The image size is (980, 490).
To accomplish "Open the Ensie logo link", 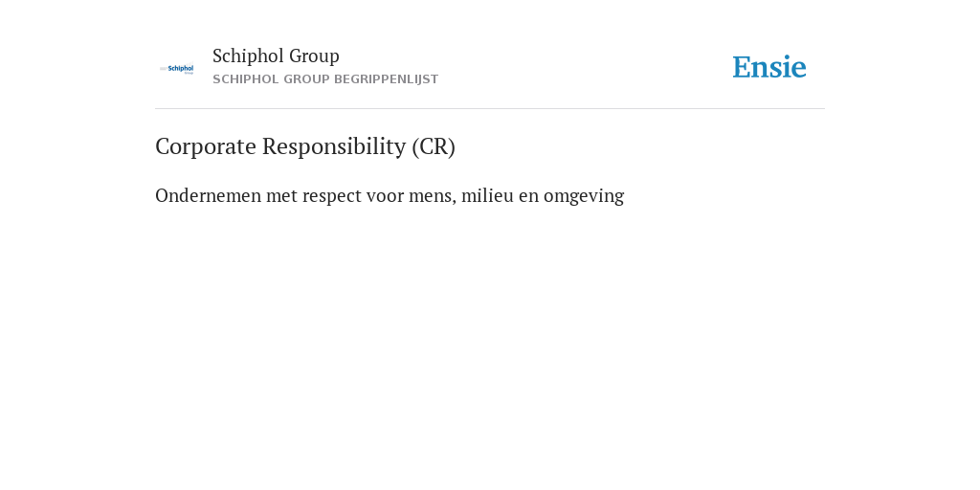I will 769,67.
